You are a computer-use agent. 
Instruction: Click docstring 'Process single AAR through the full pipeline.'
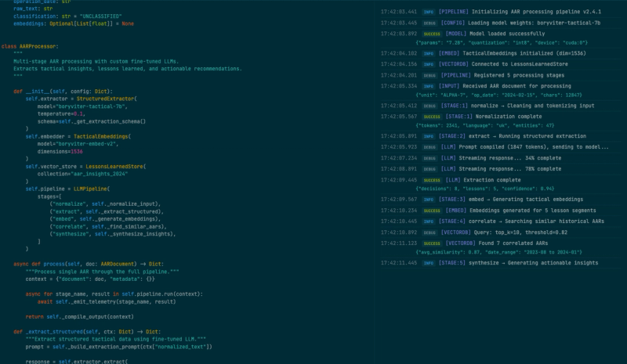103,272
